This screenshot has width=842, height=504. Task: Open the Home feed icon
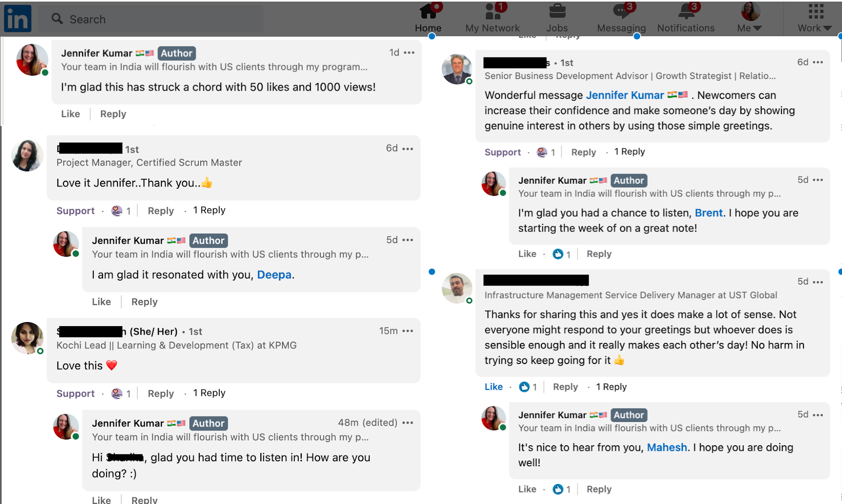pyautogui.click(x=428, y=12)
